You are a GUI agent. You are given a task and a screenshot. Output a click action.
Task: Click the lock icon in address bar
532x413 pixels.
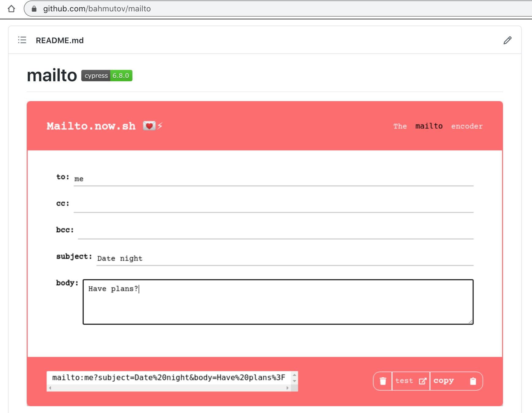tap(34, 9)
